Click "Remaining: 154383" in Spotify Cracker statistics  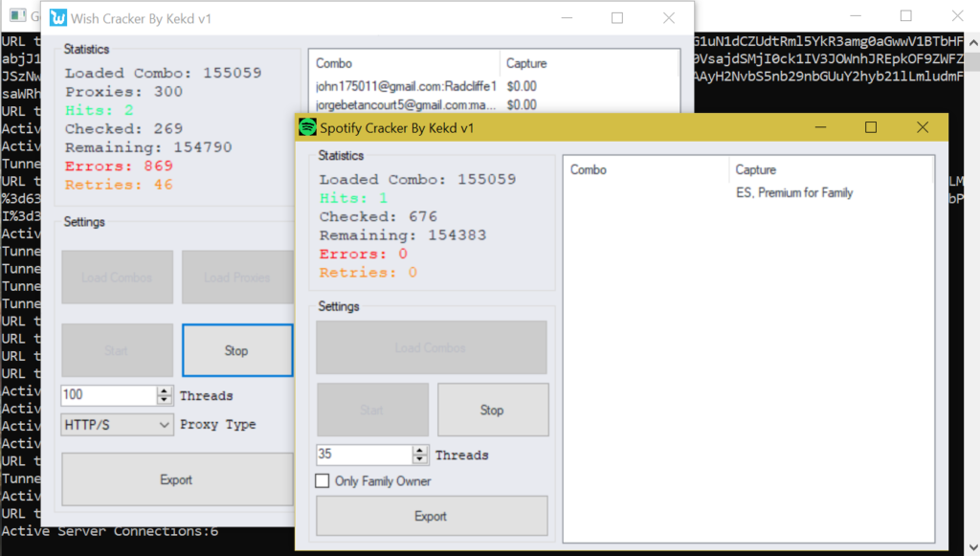pyautogui.click(x=403, y=235)
